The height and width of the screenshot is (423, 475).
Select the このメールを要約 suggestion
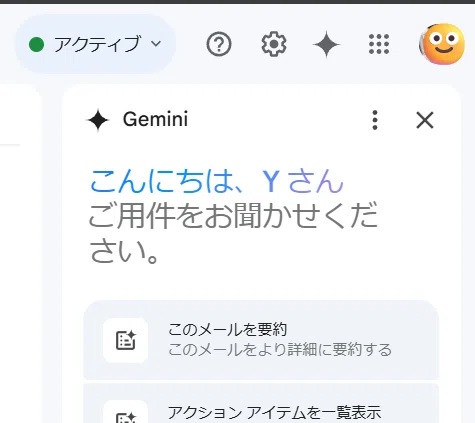tap(261, 340)
